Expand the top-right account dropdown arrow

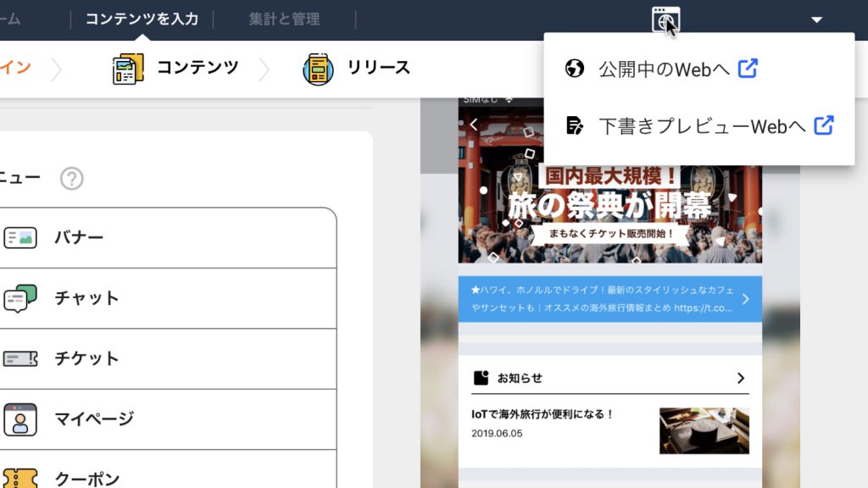click(816, 20)
